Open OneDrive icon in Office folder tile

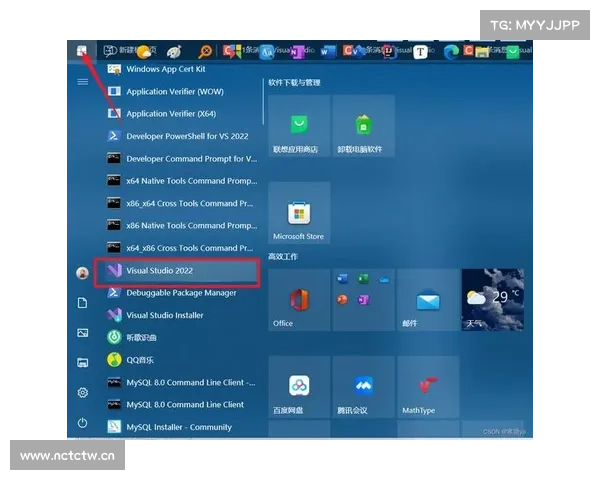click(x=384, y=280)
